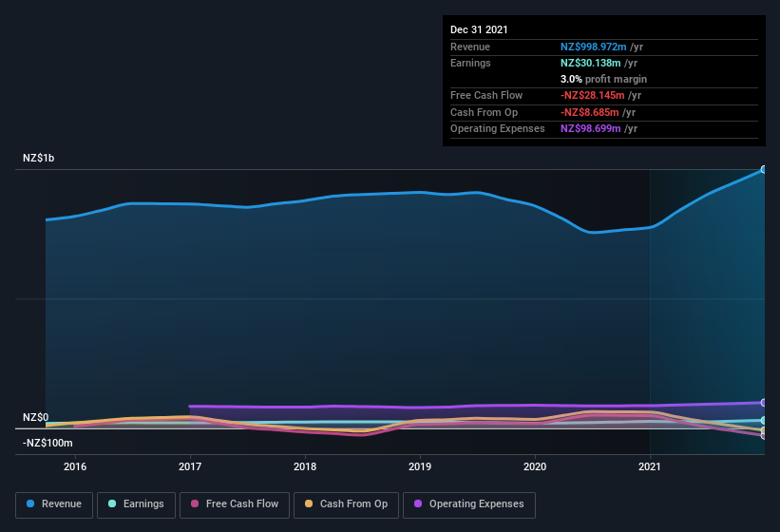Click the NZ$0 y-axis label

tap(36, 417)
